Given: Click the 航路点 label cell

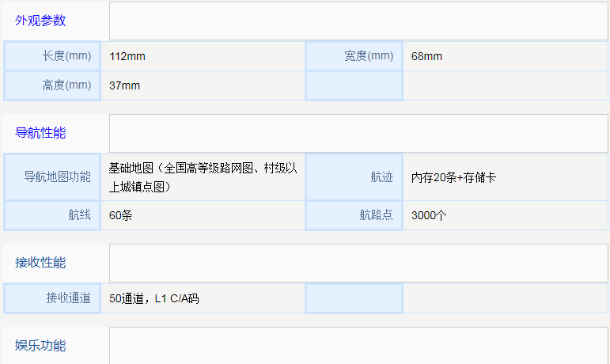Looking at the screenshot, I should click(x=354, y=215).
